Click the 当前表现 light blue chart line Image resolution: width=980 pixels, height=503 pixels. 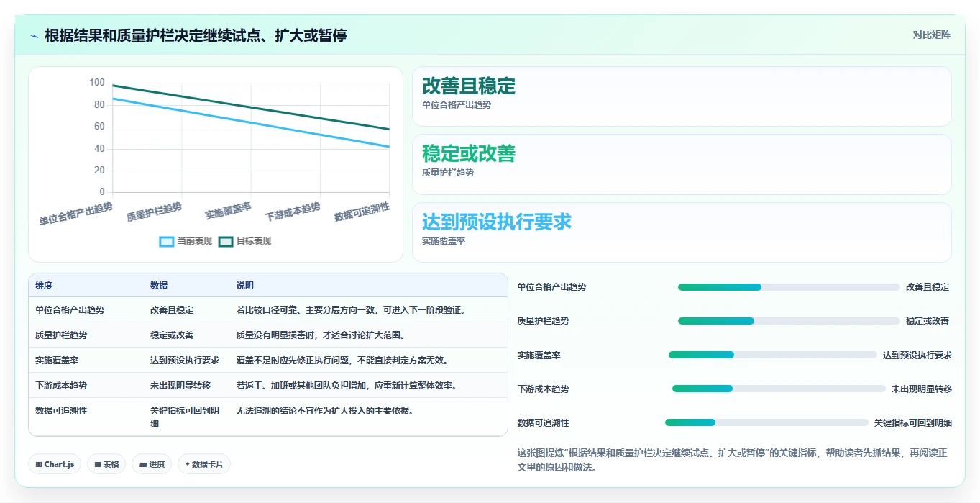click(x=251, y=123)
